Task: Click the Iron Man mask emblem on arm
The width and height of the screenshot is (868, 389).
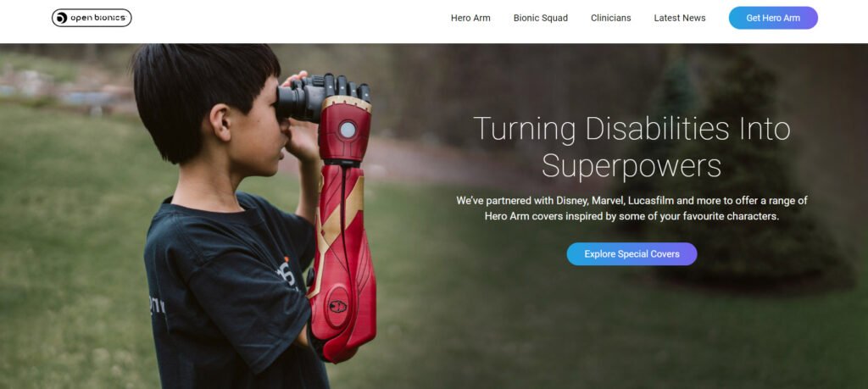Action: [337, 305]
